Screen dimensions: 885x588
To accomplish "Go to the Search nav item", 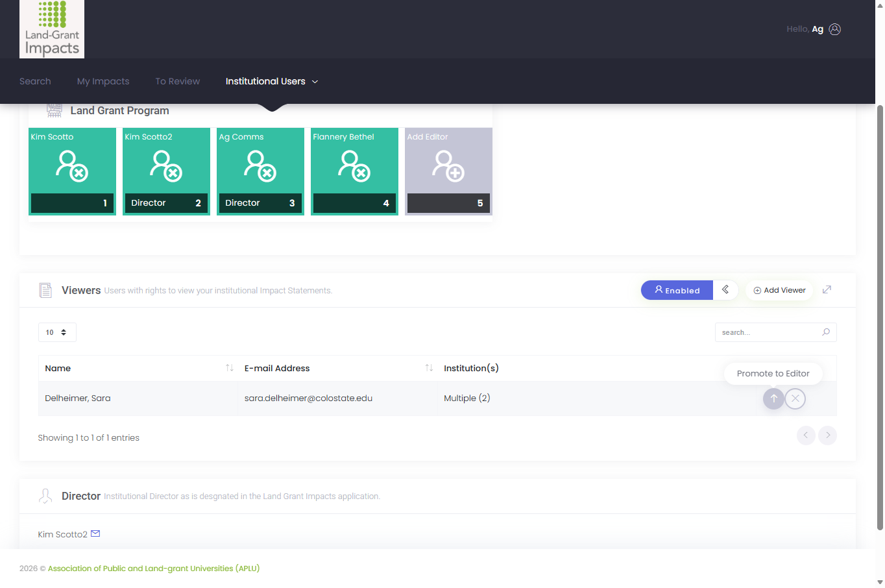I will click(x=35, y=81).
